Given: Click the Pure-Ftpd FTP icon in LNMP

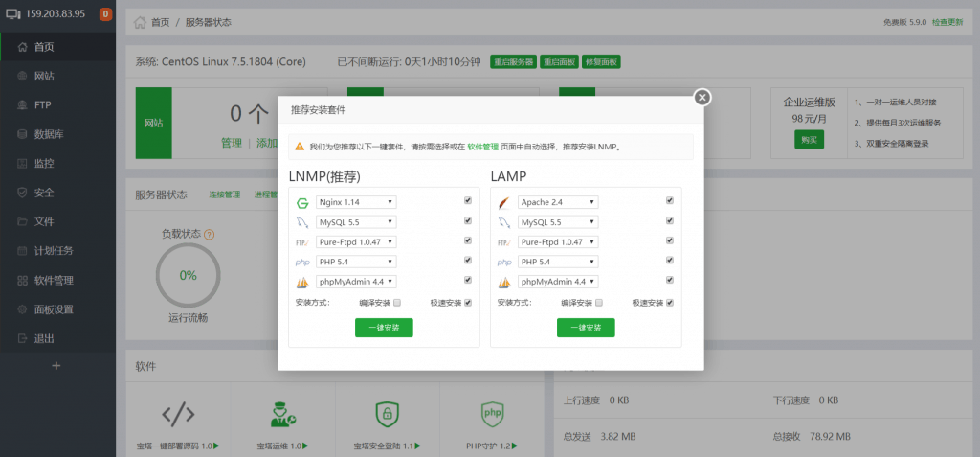Looking at the screenshot, I should point(302,242).
